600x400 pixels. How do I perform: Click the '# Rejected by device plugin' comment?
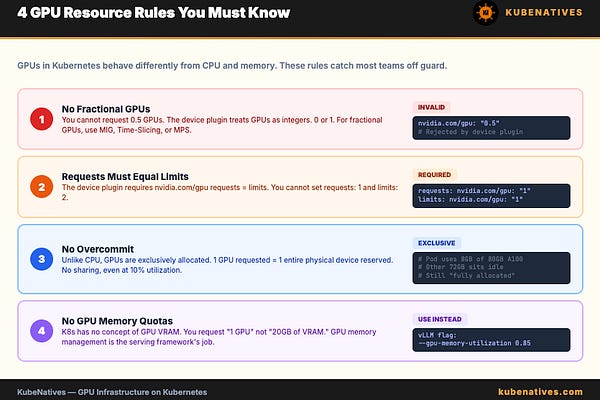click(470, 132)
